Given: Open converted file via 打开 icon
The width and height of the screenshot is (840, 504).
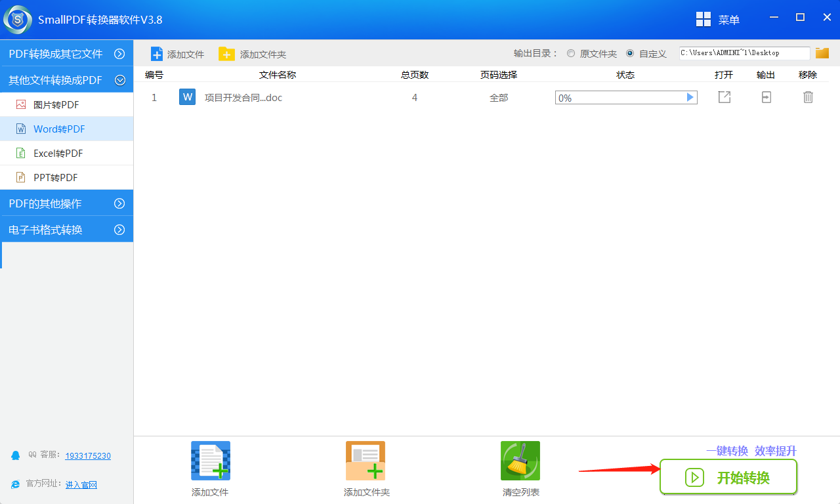Looking at the screenshot, I should (x=724, y=97).
